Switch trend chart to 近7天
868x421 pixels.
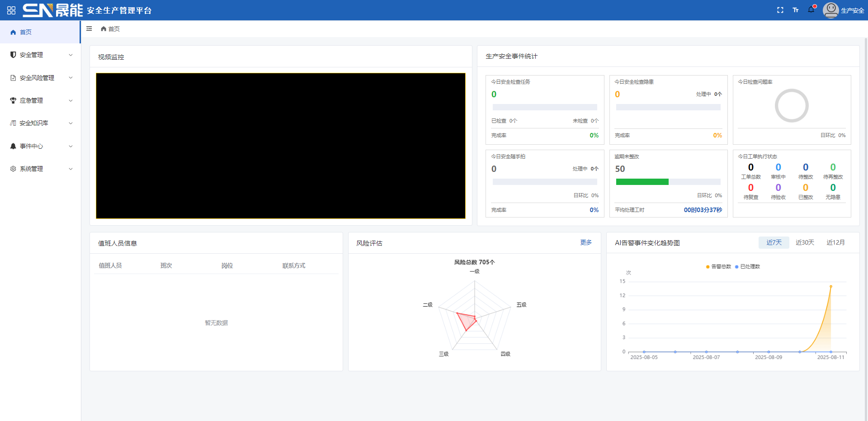[x=774, y=242]
